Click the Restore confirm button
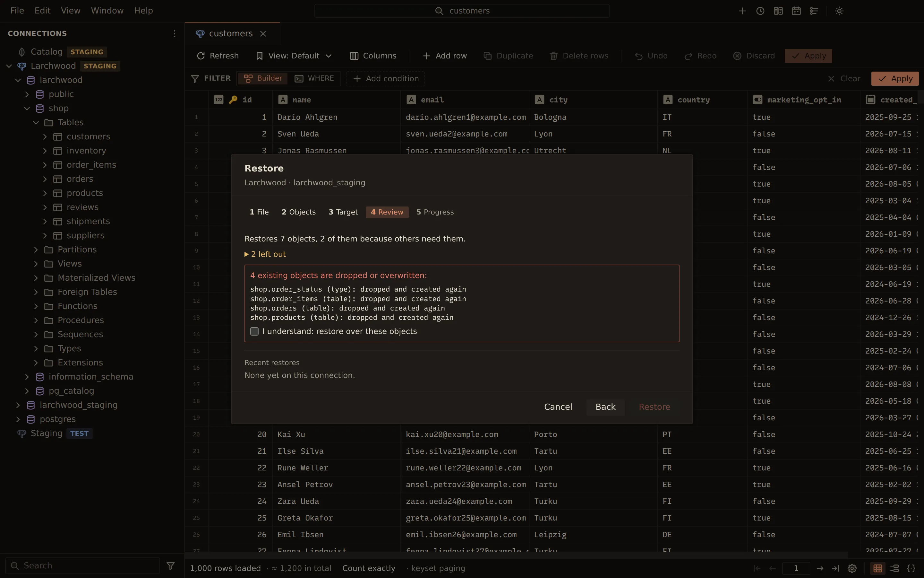 click(x=654, y=407)
